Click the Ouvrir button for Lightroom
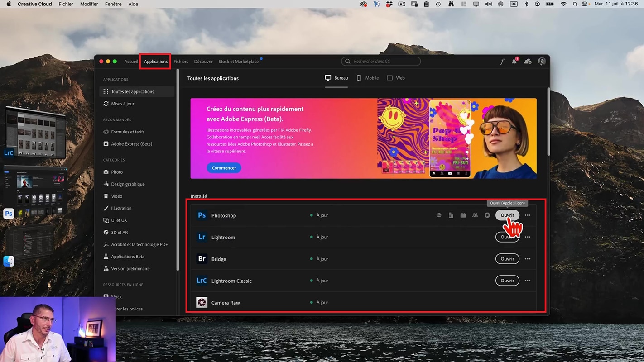The width and height of the screenshot is (644, 362). (x=507, y=237)
